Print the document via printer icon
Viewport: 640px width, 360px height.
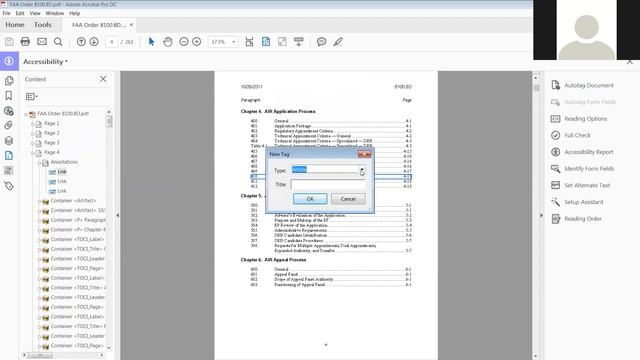(25, 42)
